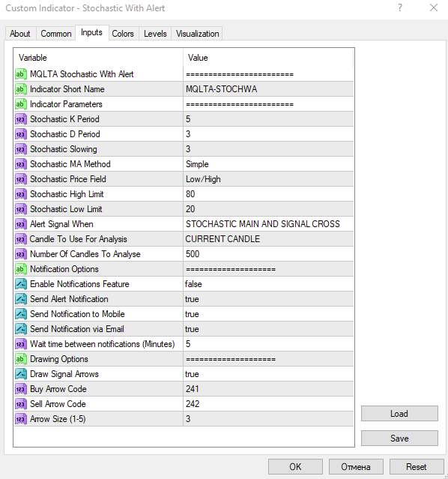Click the icon next to Stochastic High Limit

coord(21,194)
